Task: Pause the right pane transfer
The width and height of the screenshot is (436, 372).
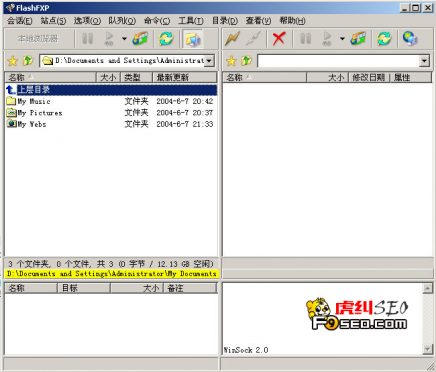Action: tap(305, 39)
